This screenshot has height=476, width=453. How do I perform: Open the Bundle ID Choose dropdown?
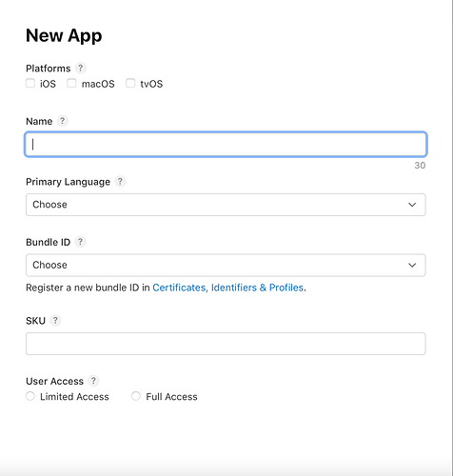coord(226,265)
